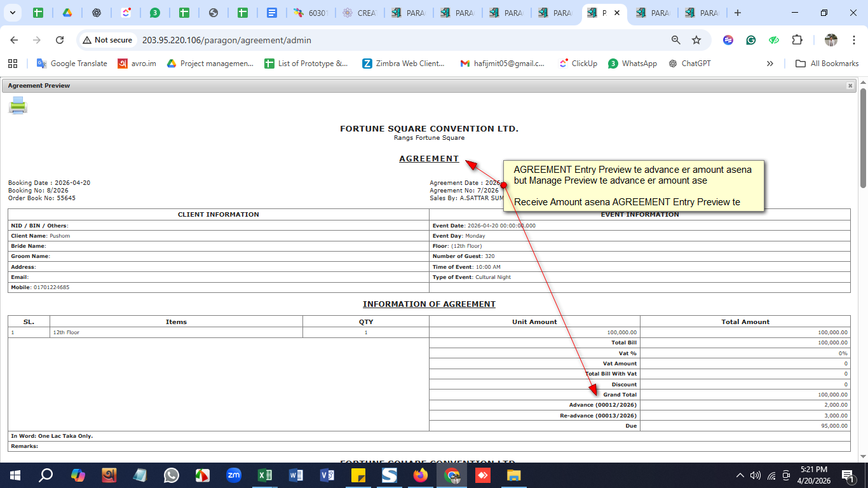Open the ChatGPT bookmark

tap(689, 64)
